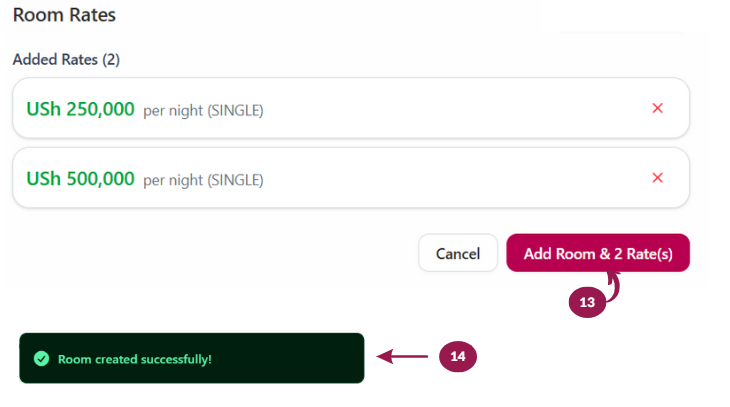Image resolution: width=730 pixels, height=407 pixels.
Task: Remove the USh 250,000 rate
Action: tap(657, 108)
